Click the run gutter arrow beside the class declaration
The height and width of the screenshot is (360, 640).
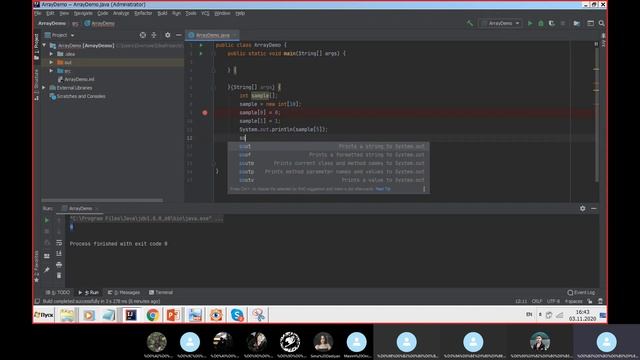point(201,45)
